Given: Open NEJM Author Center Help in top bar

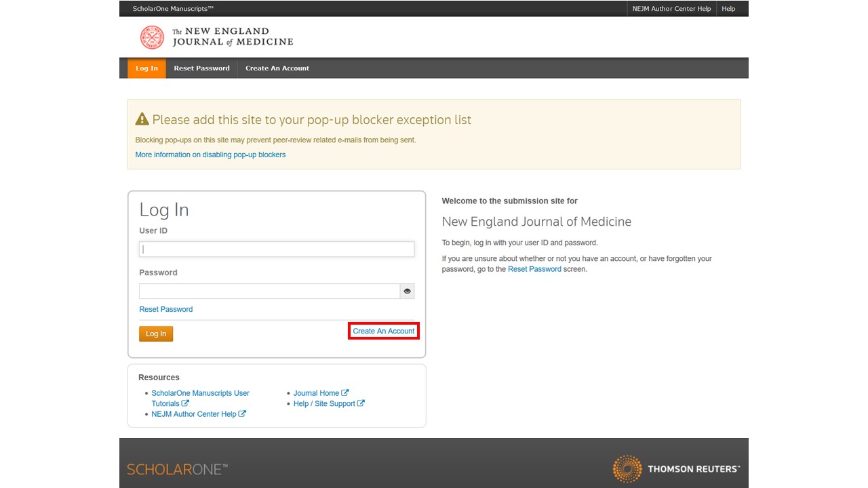Looking at the screenshot, I should (x=671, y=9).
